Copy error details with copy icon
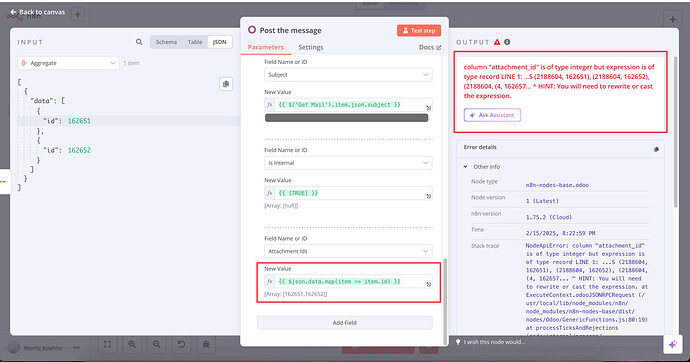 pos(656,149)
